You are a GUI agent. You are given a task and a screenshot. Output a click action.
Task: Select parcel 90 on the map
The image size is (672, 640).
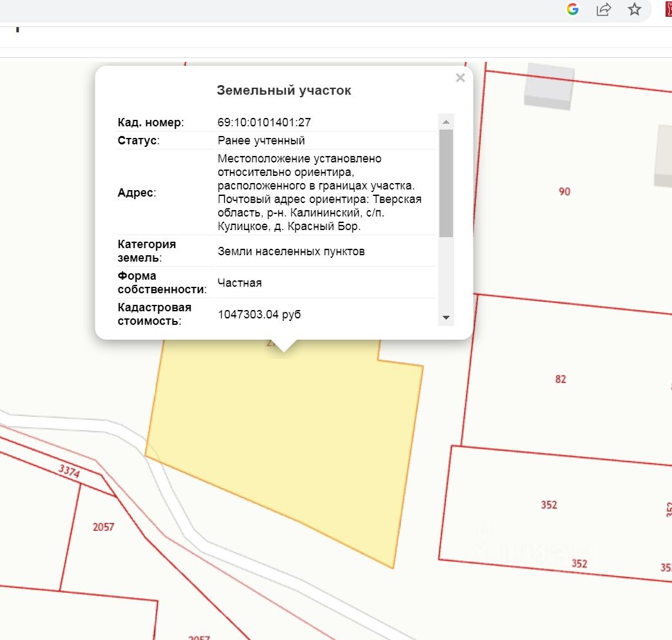pyautogui.click(x=564, y=191)
